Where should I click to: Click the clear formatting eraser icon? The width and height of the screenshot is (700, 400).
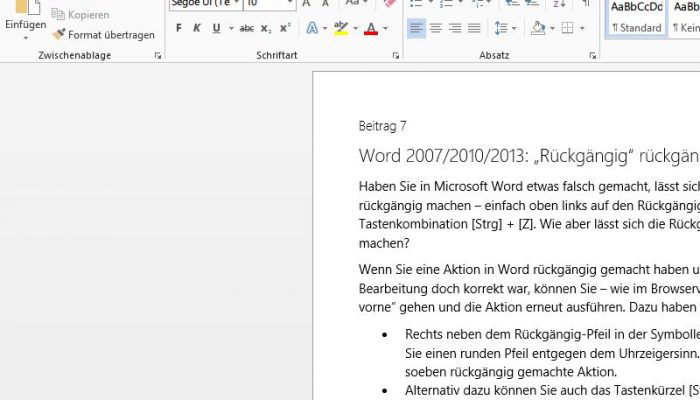coord(390,4)
